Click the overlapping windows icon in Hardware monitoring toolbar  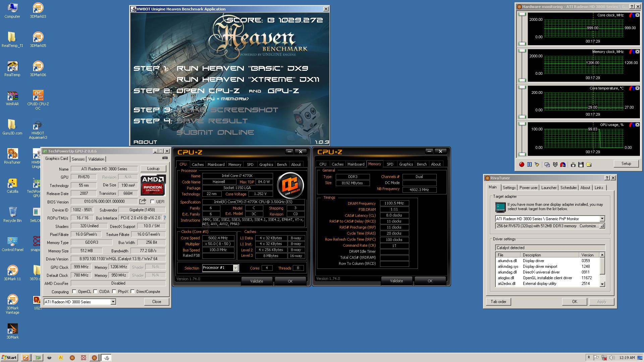[x=547, y=164]
